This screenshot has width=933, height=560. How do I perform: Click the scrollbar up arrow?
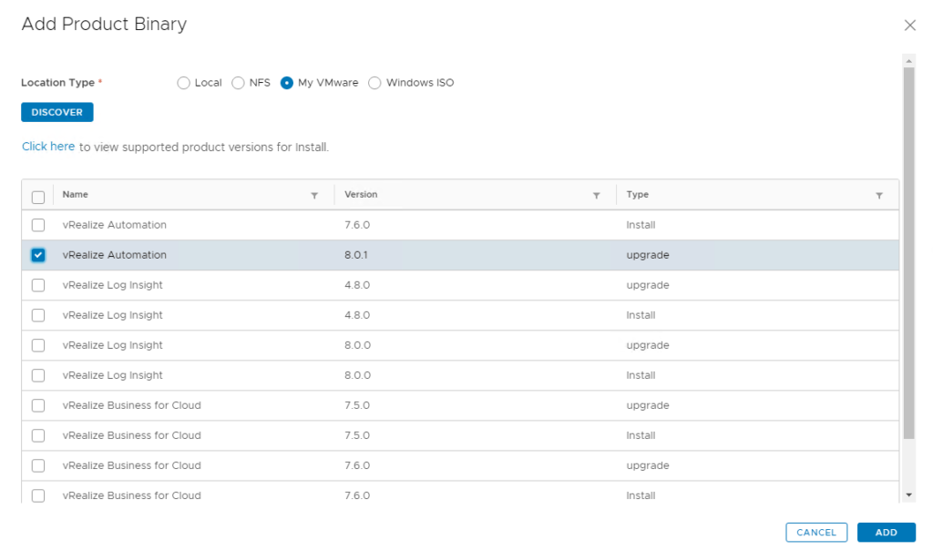[908, 61]
